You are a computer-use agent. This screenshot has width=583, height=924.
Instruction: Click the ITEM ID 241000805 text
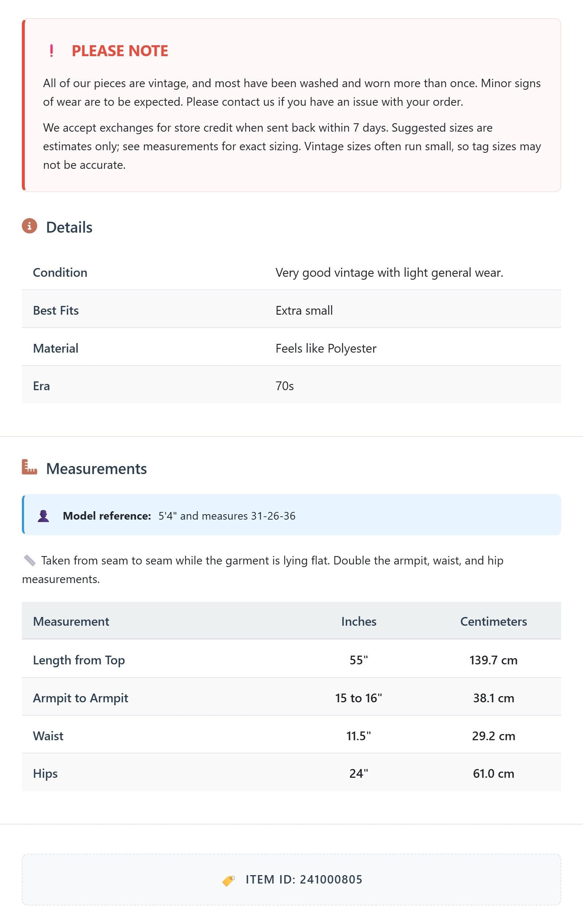[x=304, y=880]
